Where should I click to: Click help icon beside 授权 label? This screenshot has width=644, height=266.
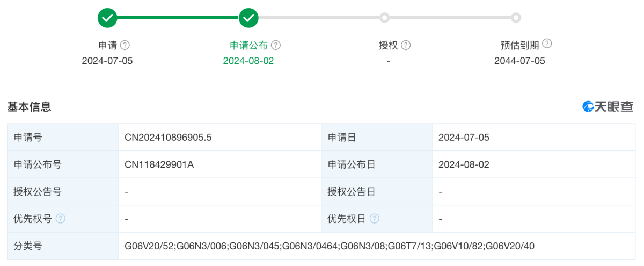pyautogui.click(x=406, y=45)
